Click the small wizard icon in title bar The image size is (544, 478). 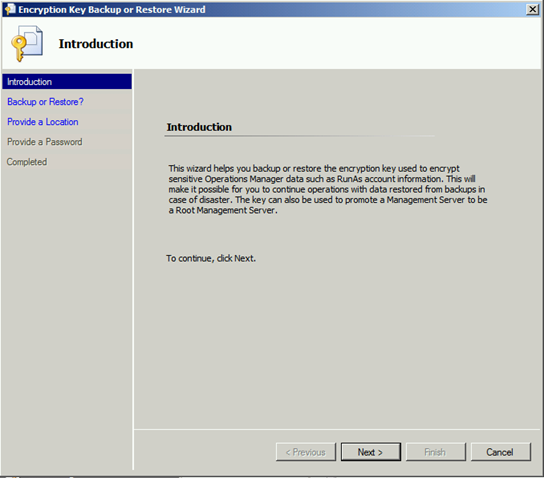pos(10,9)
